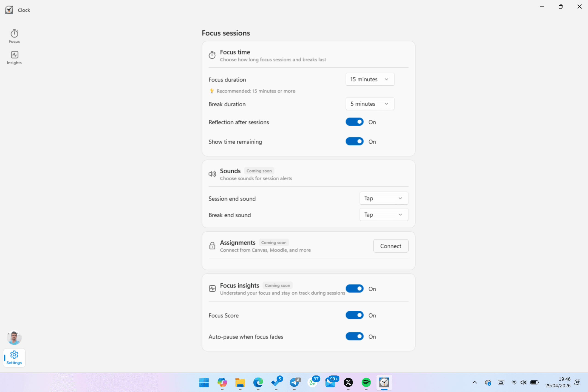Click the Focus insights pulse icon

[212, 288]
